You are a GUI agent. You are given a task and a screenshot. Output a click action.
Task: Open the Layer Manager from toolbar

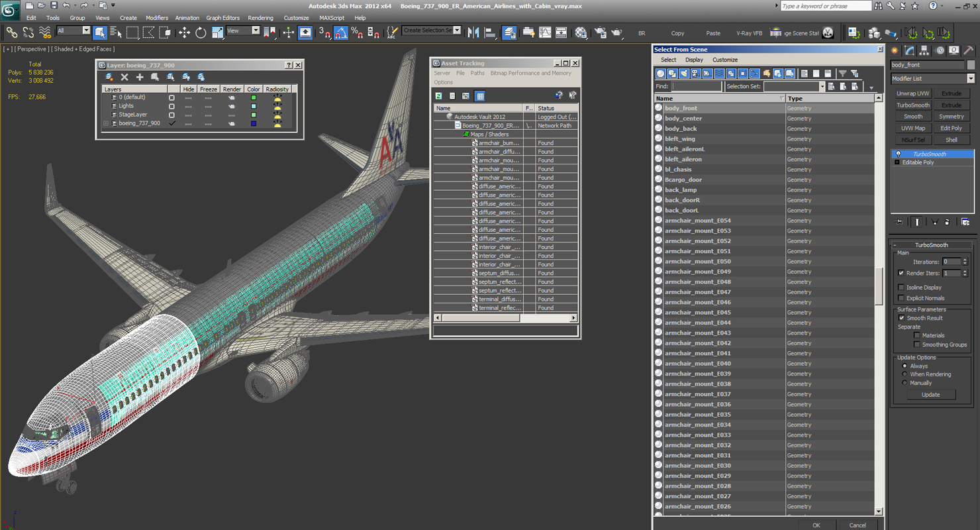pos(509,32)
